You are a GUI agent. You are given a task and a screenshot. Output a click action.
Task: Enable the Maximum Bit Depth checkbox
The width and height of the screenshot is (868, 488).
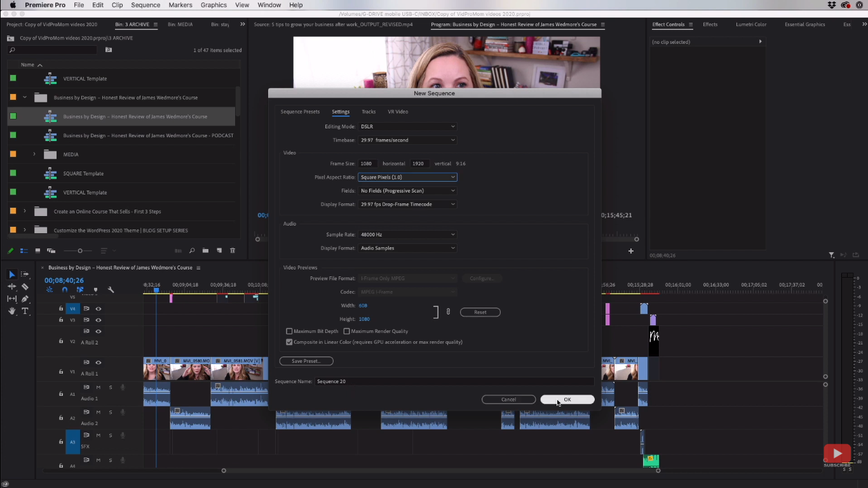pos(290,331)
